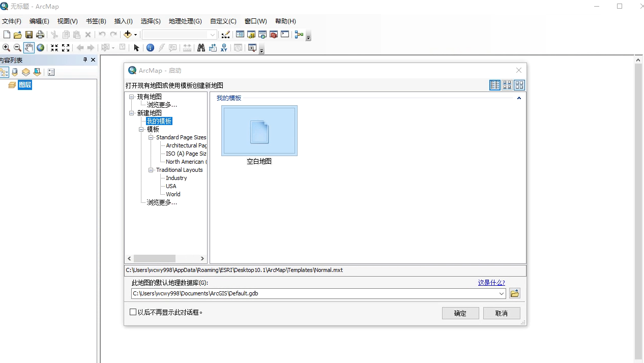644x363 pixels.
Task: Click the Fixed Zoom Out arrows icon
Action: (x=66, y=48)
